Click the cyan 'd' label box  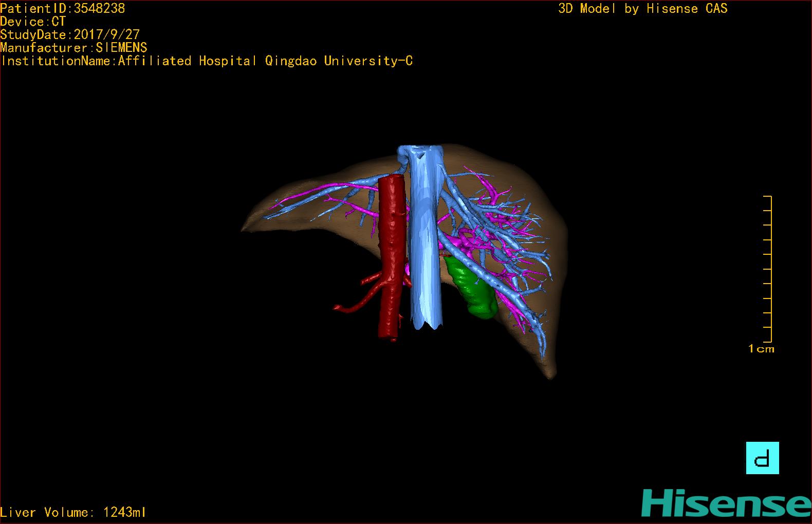762,458
